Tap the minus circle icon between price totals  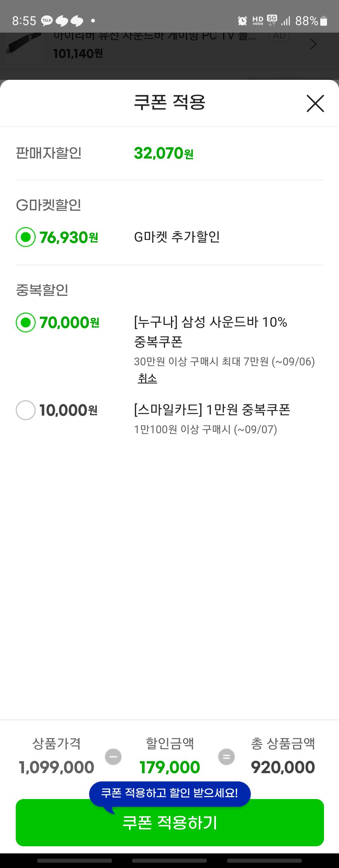pyautogui.click(x=113, y=756)
